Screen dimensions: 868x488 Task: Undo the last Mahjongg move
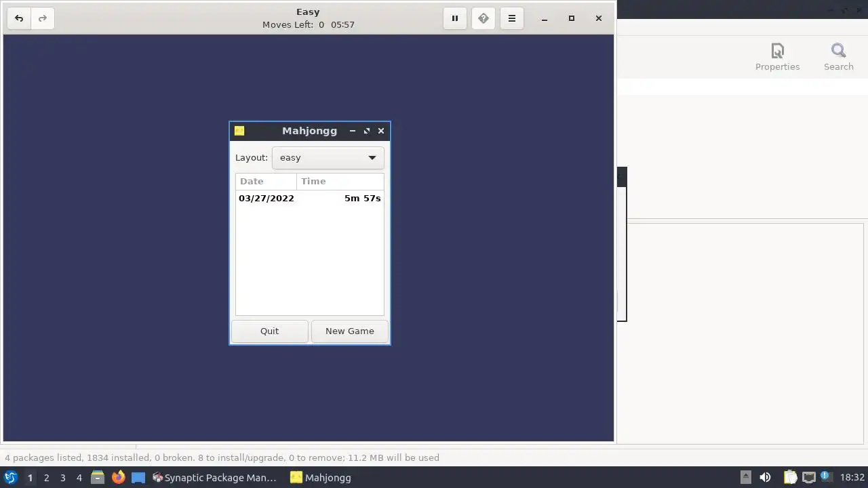pos(19,18)
